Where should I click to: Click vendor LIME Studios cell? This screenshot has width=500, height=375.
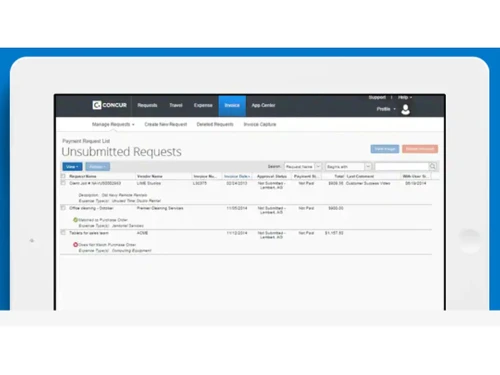149,183
